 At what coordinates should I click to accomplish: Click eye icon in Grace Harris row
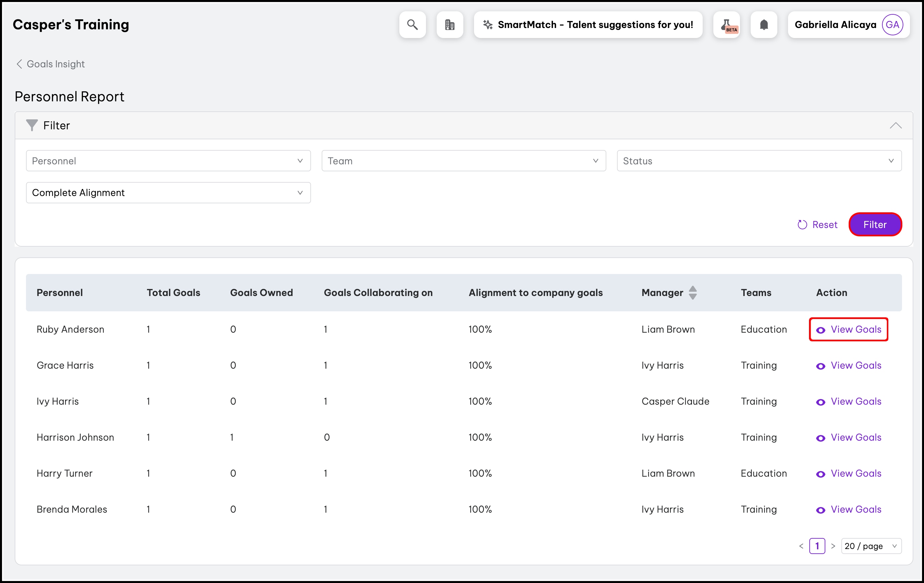pyautogui.click(x=820, y=366)
